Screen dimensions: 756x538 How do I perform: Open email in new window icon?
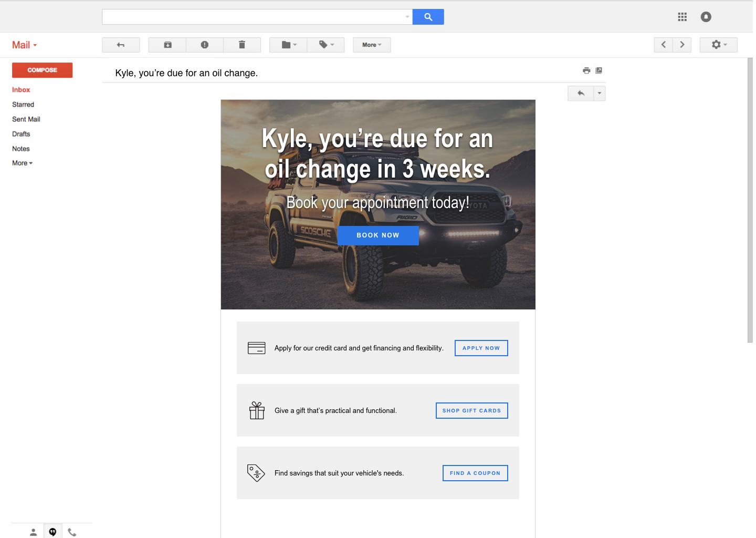tap(598, 70)
